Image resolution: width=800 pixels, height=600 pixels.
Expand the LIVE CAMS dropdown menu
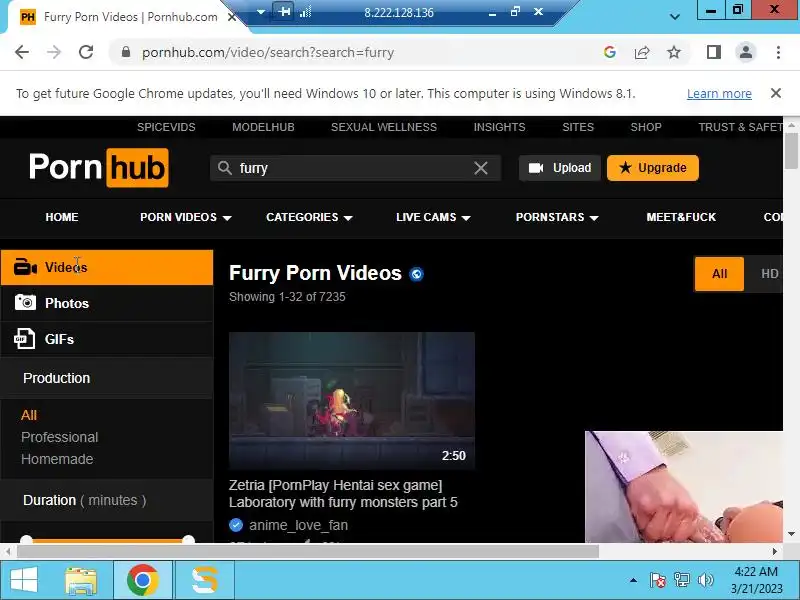(433, 217)
